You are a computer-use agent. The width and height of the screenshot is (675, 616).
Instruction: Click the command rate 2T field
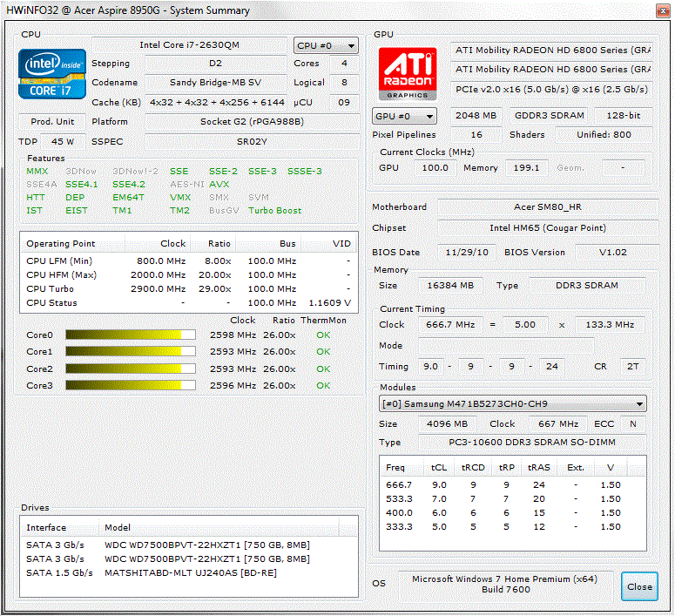point(632,366)
